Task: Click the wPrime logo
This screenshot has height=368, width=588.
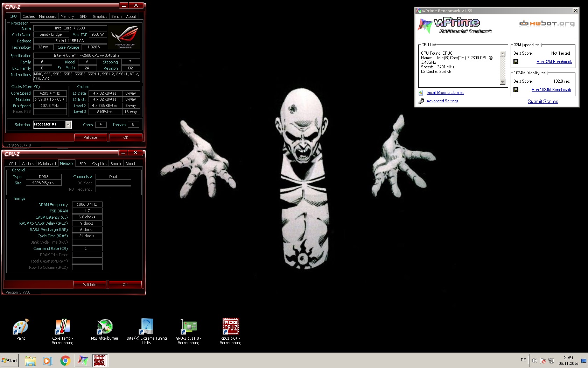Action: (x=455, y=26)
